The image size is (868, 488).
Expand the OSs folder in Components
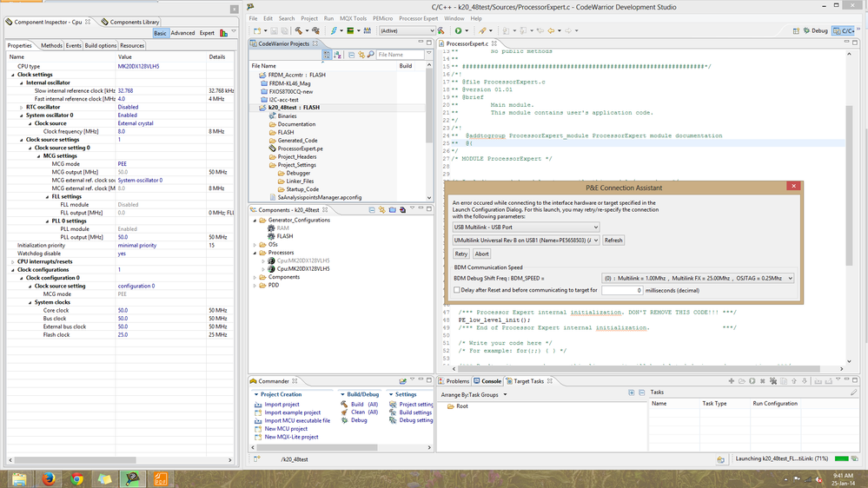(x=255, y=245)
